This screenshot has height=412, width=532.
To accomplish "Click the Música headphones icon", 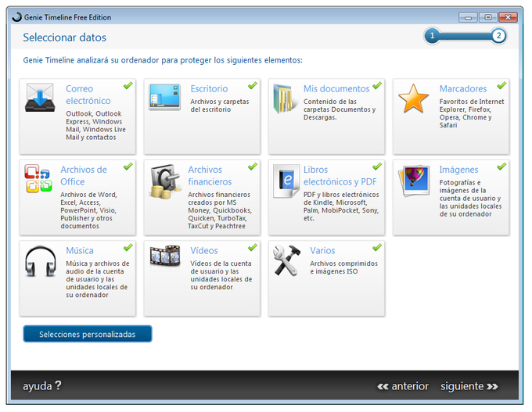I will pyautogui.click(x=41, y=261).
